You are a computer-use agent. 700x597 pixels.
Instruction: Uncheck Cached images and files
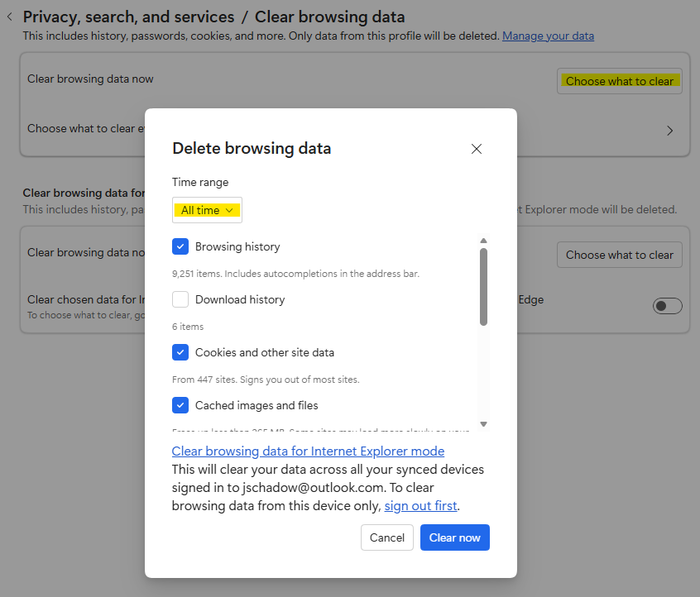(x=180, y=405)
